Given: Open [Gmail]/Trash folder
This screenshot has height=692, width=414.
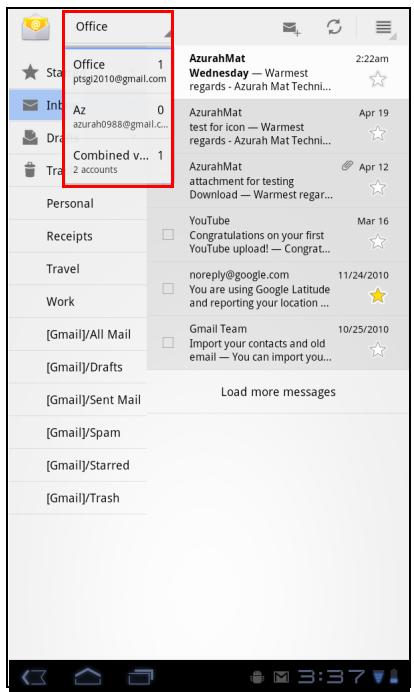Looking at the screenshot, I should [78, 498].
